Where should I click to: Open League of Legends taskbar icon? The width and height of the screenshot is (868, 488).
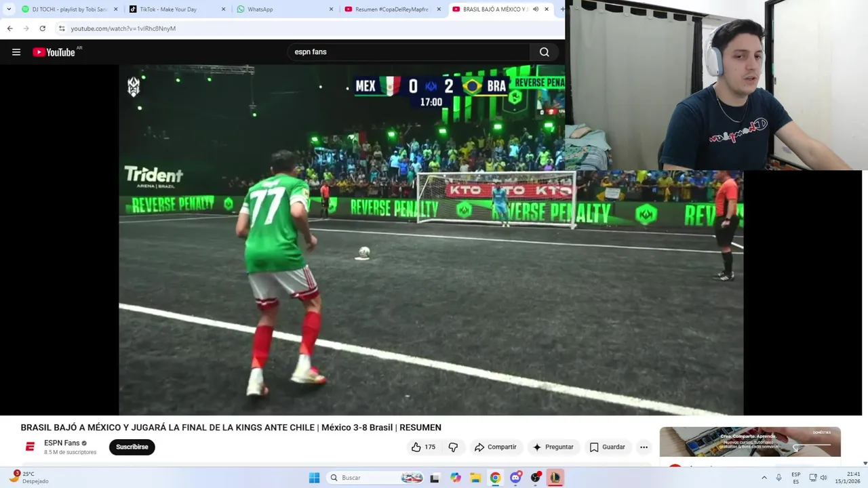coord(555,478)
